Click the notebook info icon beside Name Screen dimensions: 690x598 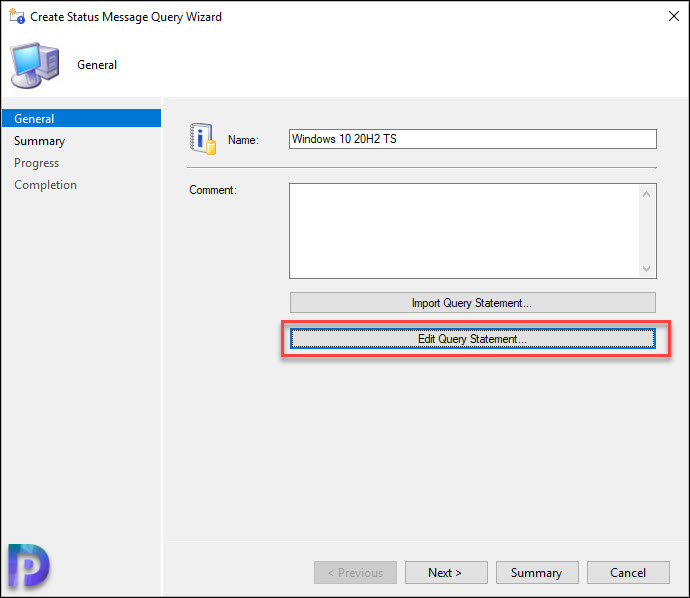[203, 139]
